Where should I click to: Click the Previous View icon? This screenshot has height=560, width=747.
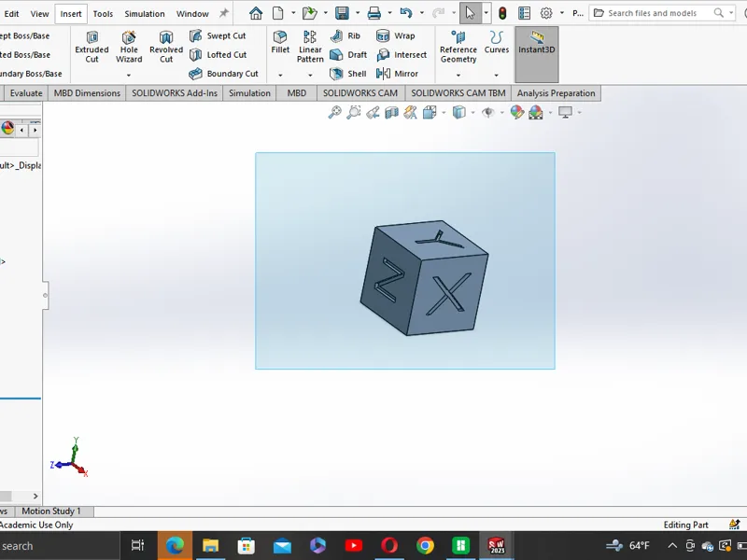(373, 112)
